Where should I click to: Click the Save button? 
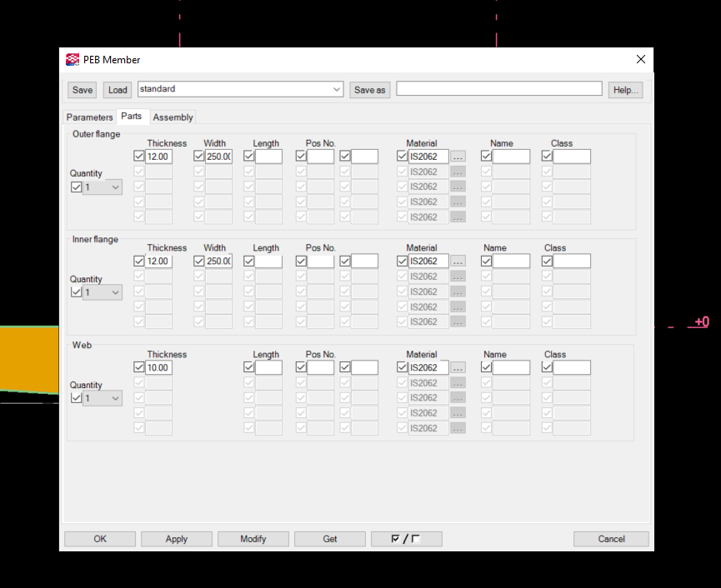click(x=83, y=90)
